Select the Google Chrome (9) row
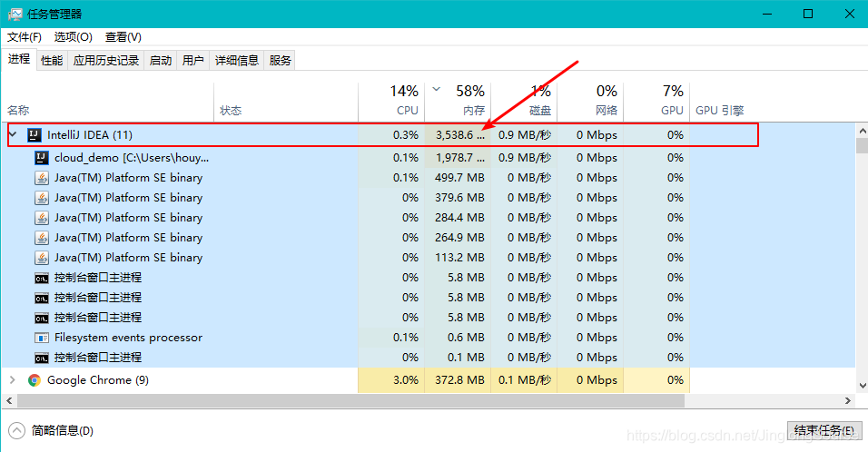The image size is (868, 452). [x=429, y=380]
